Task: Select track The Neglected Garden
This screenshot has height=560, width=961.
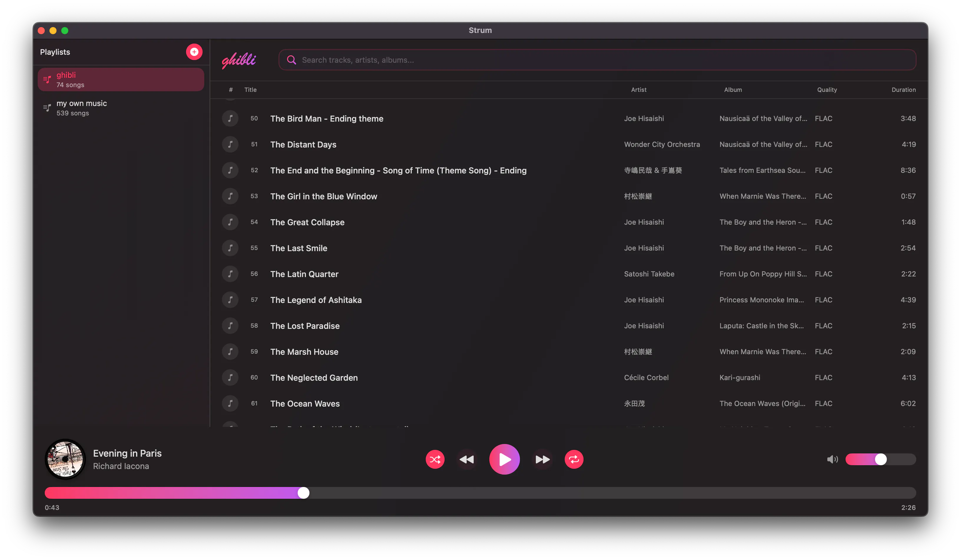Action: (x=314, y=378)
